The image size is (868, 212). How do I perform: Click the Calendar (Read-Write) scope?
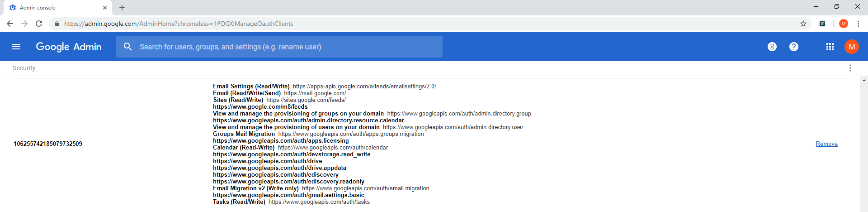(244, 148)
